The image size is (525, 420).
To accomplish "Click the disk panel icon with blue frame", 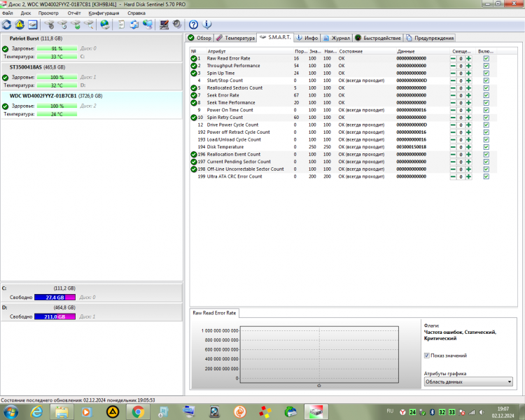I will click(x=33, y=24).
